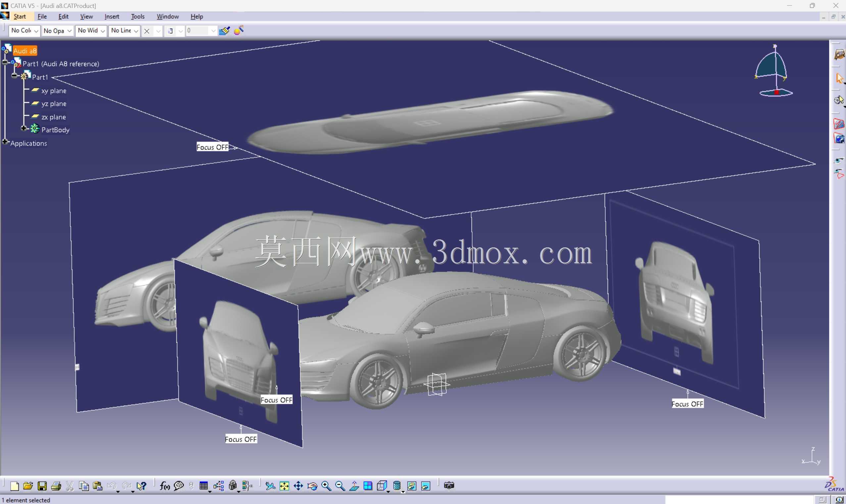Image resolution: width=846 pixels, height=504 pixels.
Task: Toggle the upper eye icon on right toolbar
Action: pos(839,161)
